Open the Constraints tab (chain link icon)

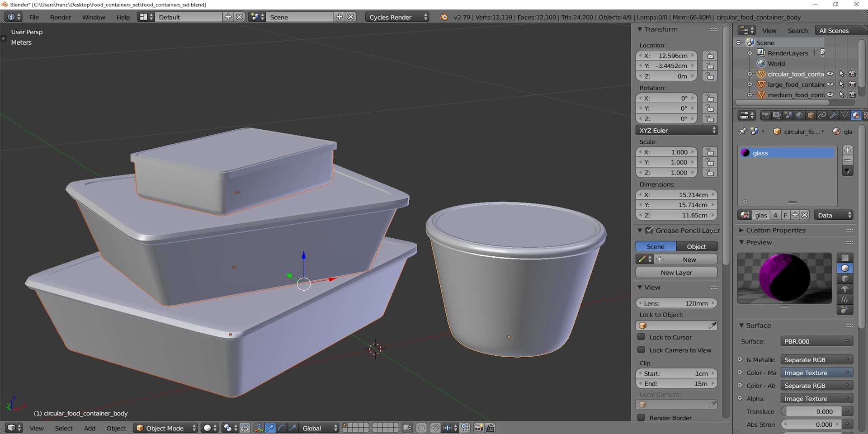pyautogui.click(x=822, y=115)
